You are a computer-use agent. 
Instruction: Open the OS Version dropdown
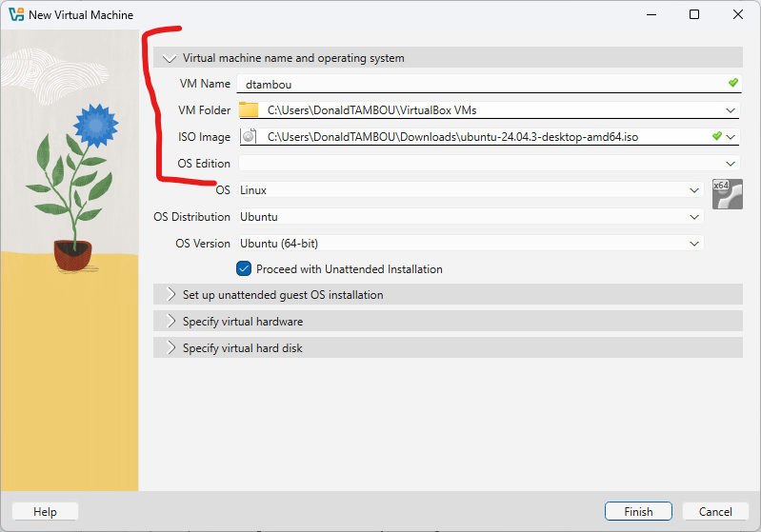pos(694,244)
